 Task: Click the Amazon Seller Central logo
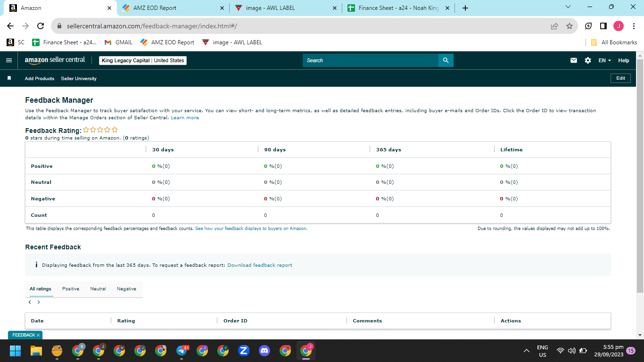pyautogui.click(x=55, y=60)
